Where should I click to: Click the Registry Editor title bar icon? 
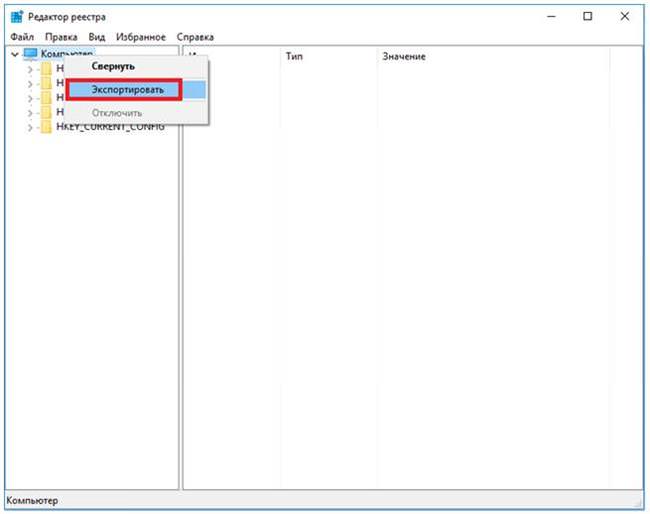17,17
